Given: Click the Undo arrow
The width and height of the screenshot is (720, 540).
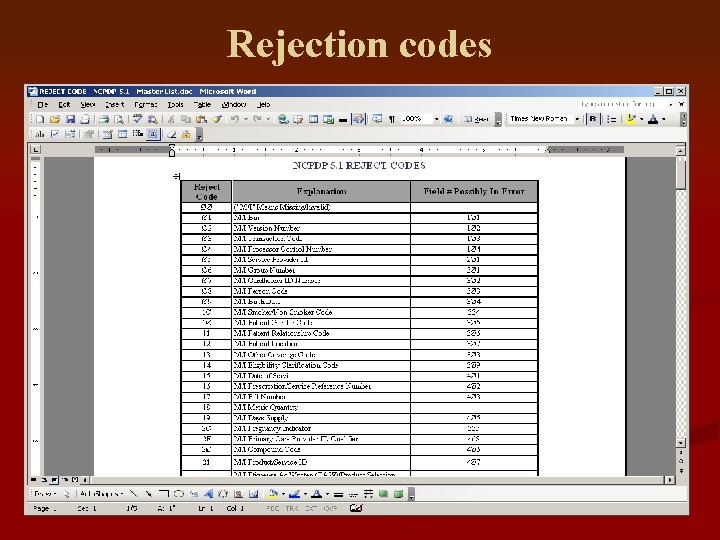Looking at the screenshot, I should click(235, 119).
